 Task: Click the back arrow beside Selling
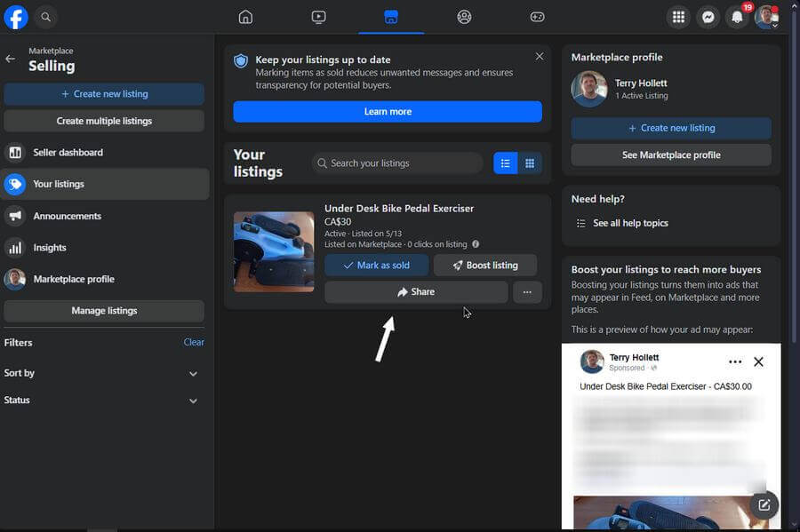coord(10,60)
